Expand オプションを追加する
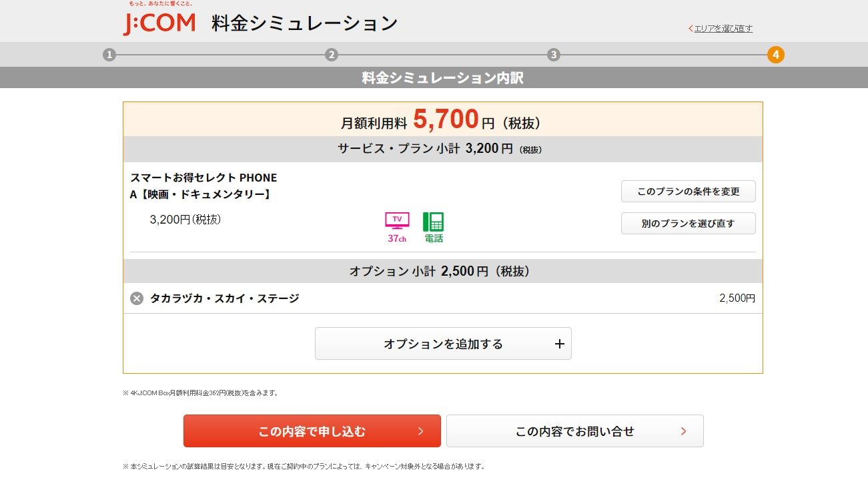The image size is (868, 486). point(443,344)
